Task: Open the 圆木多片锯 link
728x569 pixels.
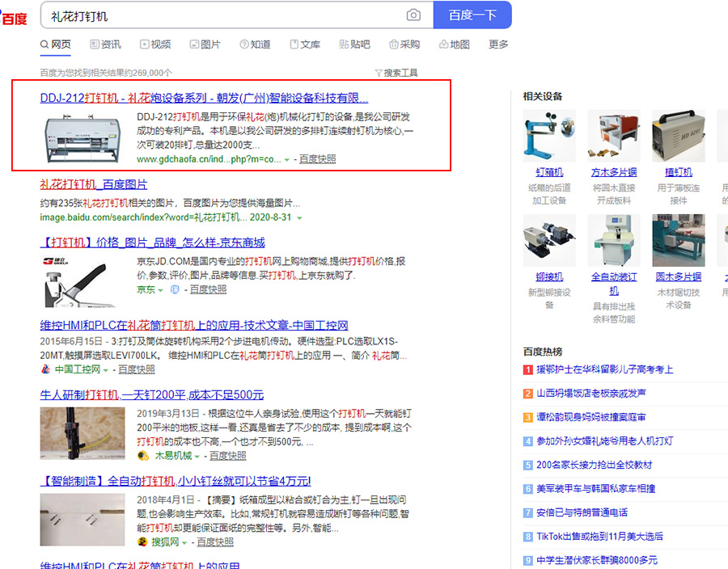Action: tap(679, 277)
